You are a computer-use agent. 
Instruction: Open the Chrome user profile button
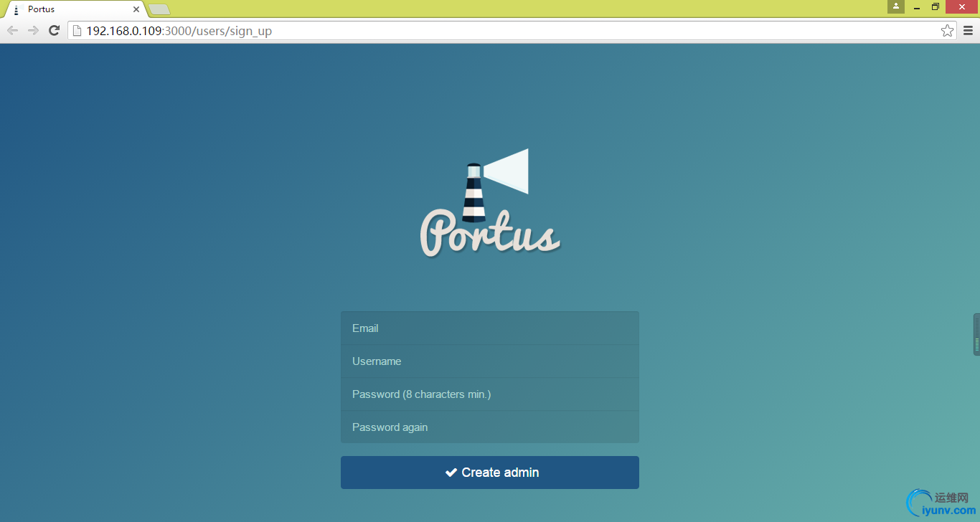[895, 6]
